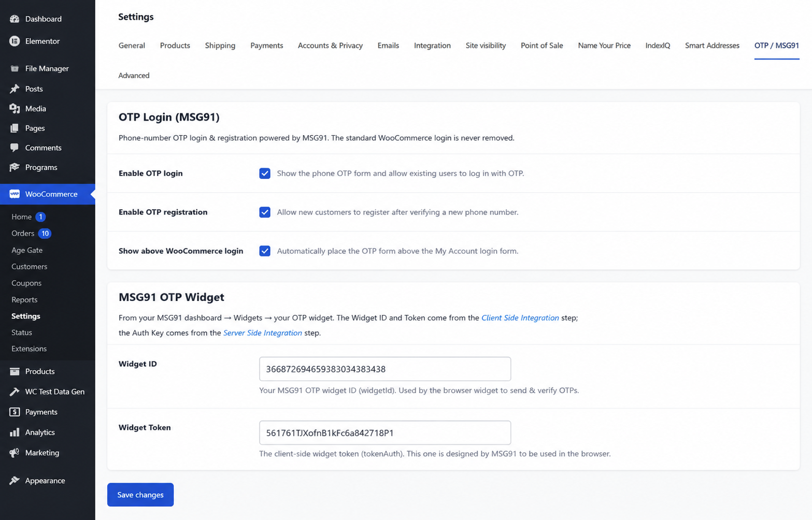The height and width of the screenshot is (520, 812).
Task: Click the MSG91 OTP Widget heading
Action: pyautogui.click(x=172, y=297)
